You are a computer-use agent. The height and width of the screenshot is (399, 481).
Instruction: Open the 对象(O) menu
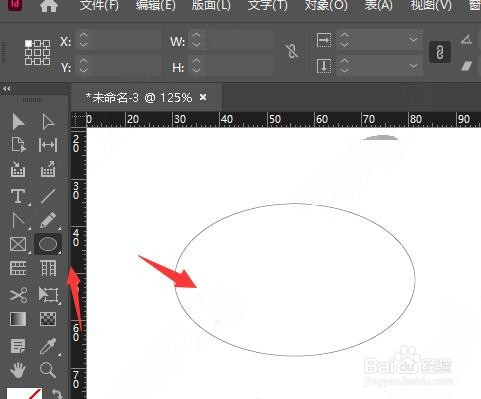point(326,5)
